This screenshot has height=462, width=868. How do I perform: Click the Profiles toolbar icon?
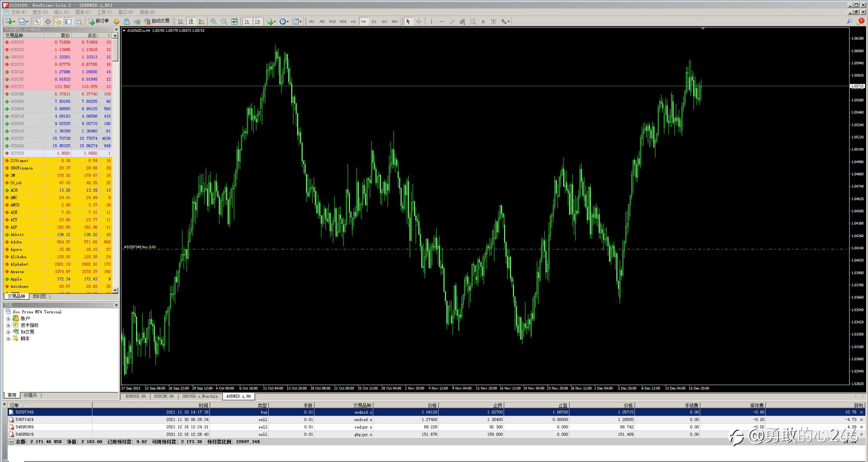tap(22, 21)
